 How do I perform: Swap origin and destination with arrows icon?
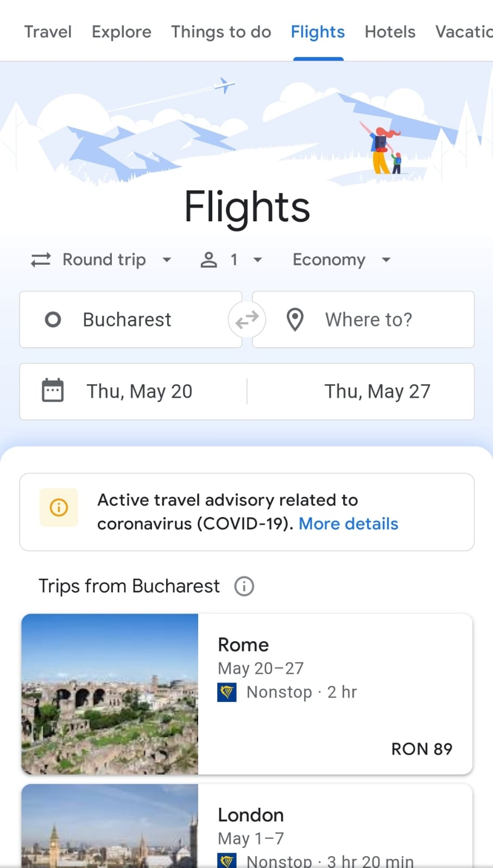(247, 320)
